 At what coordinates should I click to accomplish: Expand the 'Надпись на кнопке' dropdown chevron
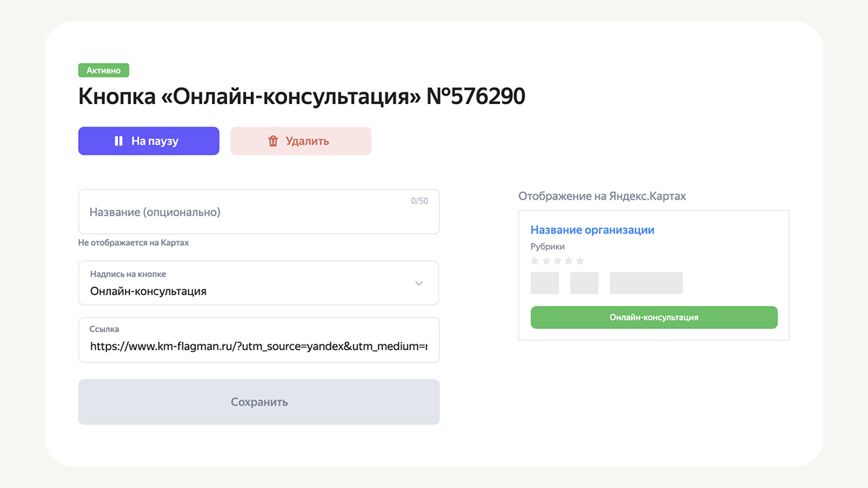pyautogui.click(x=419, y=283)
